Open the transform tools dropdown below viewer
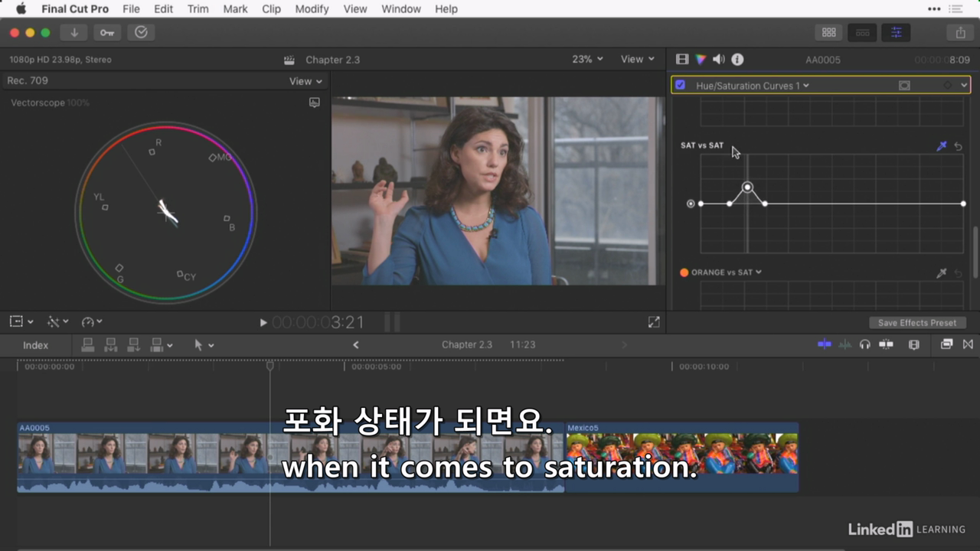 click(21, 322)
